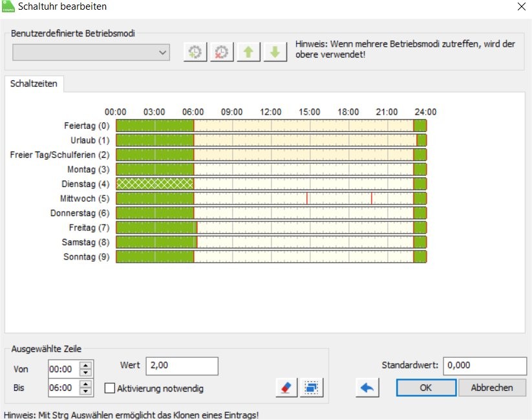Viewport: 532px width, 420px height.
Task: Select Sonntag (9) morning green segment
Action: click(155, 256)
